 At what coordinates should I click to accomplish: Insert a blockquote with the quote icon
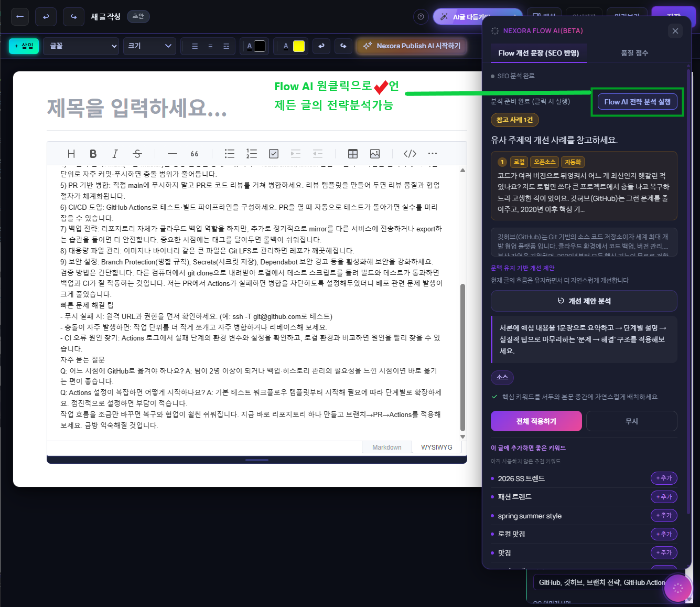click(x=195, y=154)
